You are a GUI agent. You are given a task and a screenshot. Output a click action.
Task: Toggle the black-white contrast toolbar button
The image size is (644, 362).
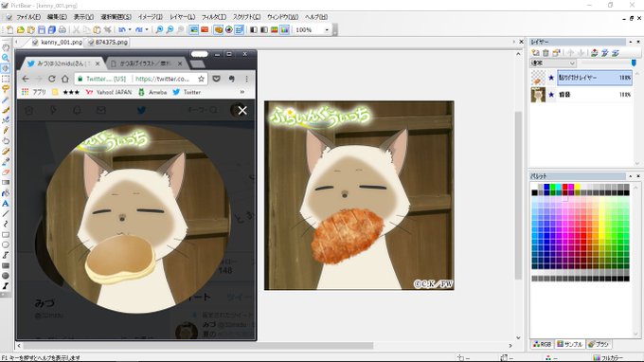coord(254,29)
